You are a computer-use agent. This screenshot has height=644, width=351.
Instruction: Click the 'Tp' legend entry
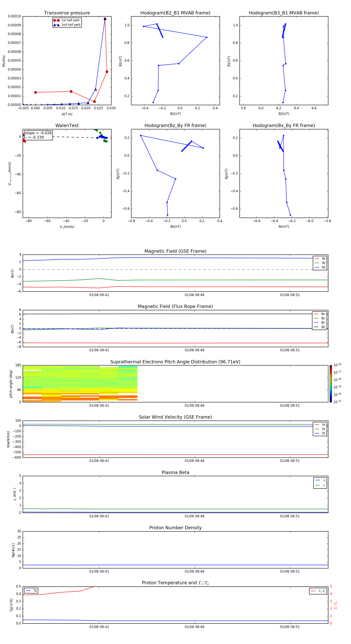coord(31,591)
